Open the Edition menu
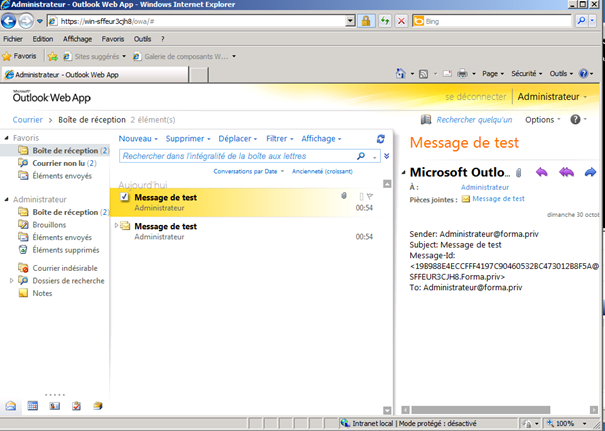Image resolution: width=605 pixels, height=431 pixels. pos(42,39)
